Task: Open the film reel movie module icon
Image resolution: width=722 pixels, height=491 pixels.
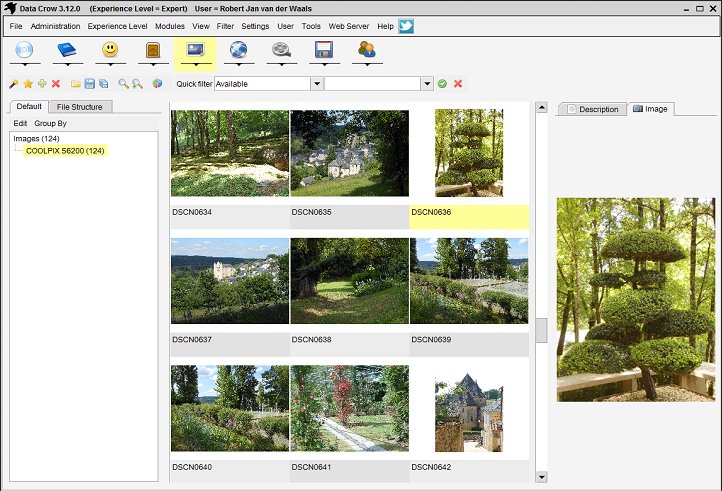Action: 281,49
